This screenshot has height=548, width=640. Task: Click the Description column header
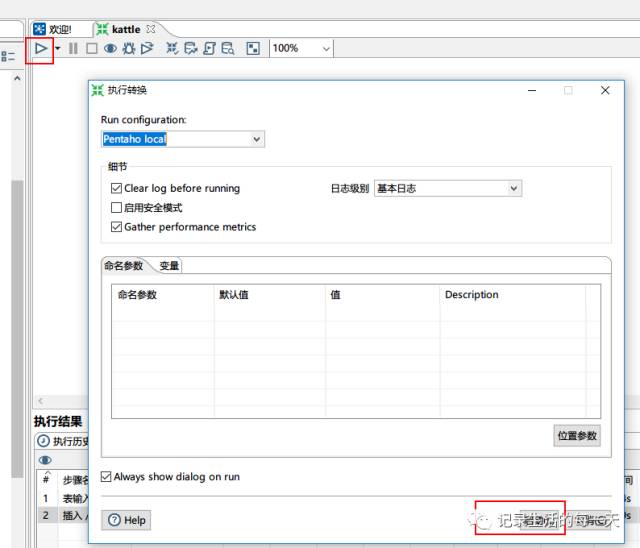(x=513, y=295)
